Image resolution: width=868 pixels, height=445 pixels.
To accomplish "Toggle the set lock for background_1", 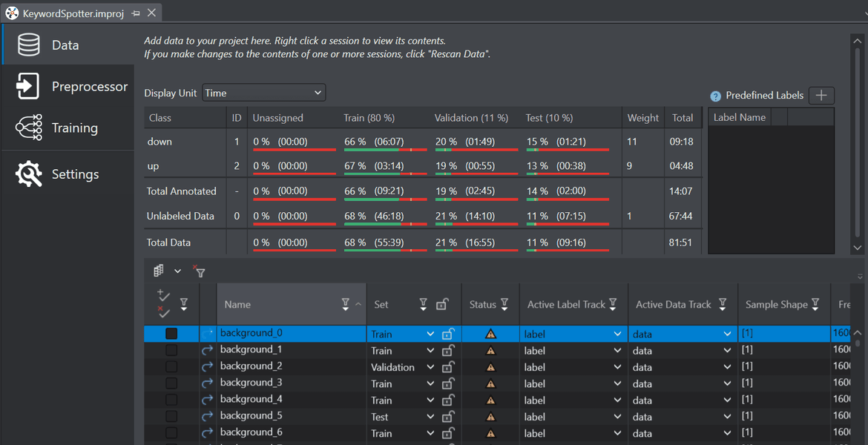I will point(448,350).
